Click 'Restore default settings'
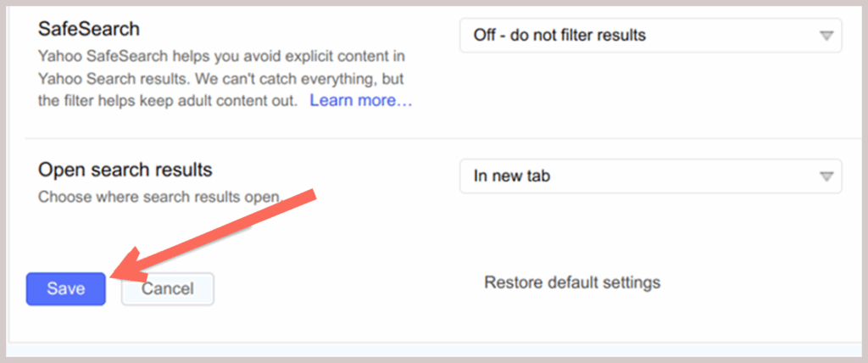The image size is (868, 363). [x=571, y=282]
